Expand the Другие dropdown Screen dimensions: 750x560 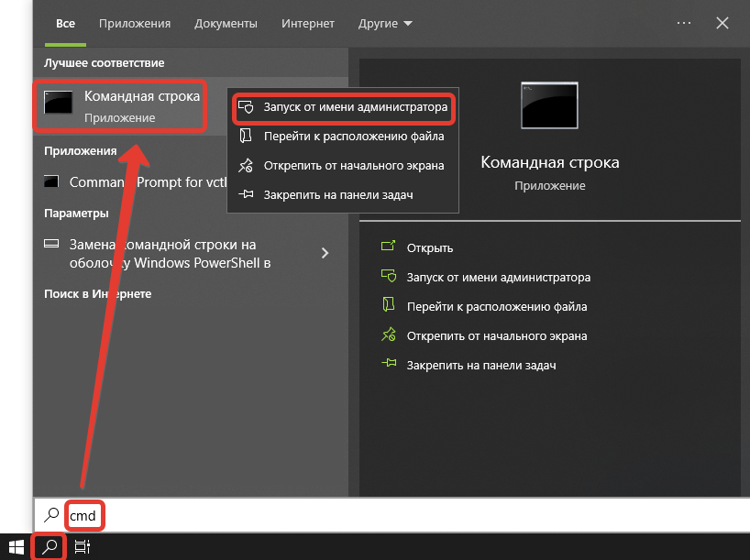(x=385, y=24)
